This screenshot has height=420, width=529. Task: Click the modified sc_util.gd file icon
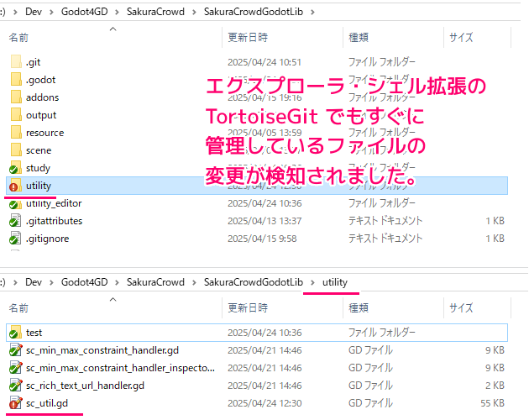15,403
